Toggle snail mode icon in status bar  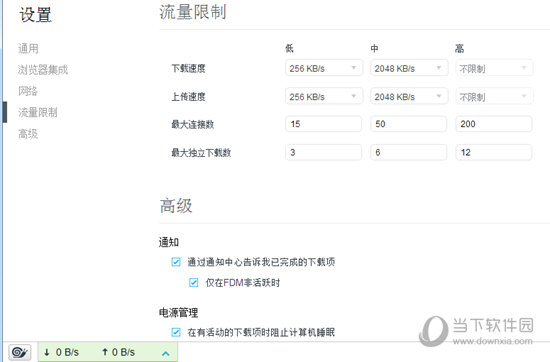(20, 352)
